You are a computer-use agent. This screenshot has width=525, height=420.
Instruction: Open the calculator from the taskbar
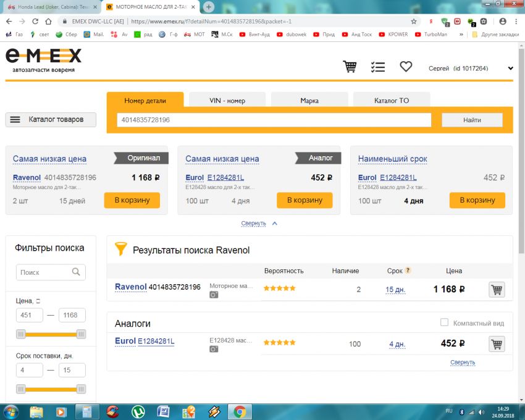pos(86,411)
